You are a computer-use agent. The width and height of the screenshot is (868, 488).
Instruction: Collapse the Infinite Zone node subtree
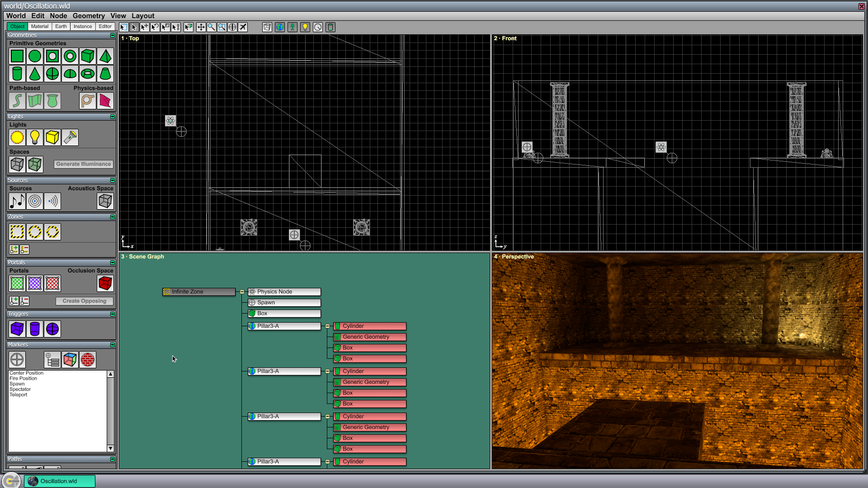tap(242, 292)
